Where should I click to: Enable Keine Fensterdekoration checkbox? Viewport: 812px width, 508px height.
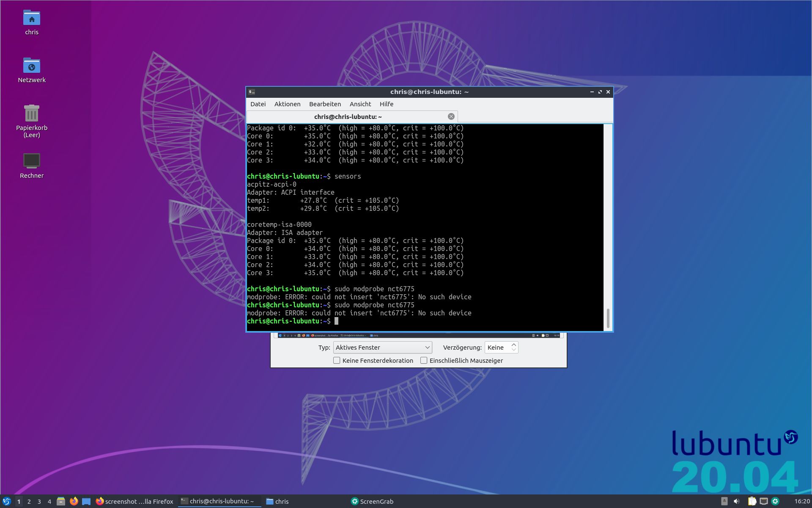tap(337, 360)
